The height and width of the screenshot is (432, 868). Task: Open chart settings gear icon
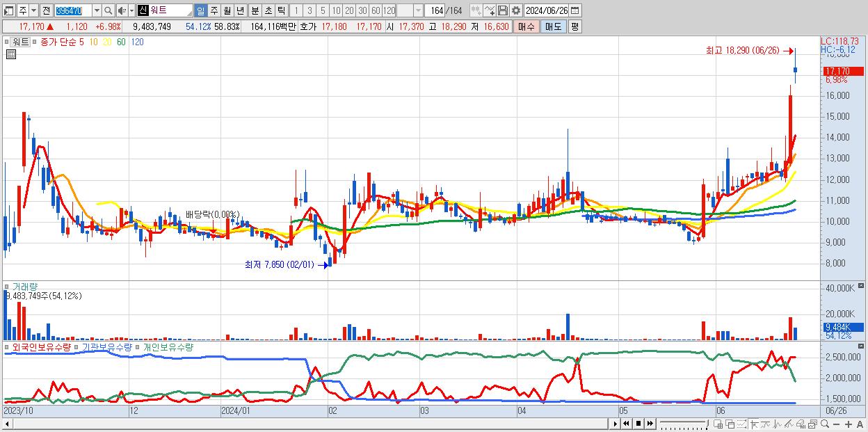515,10
